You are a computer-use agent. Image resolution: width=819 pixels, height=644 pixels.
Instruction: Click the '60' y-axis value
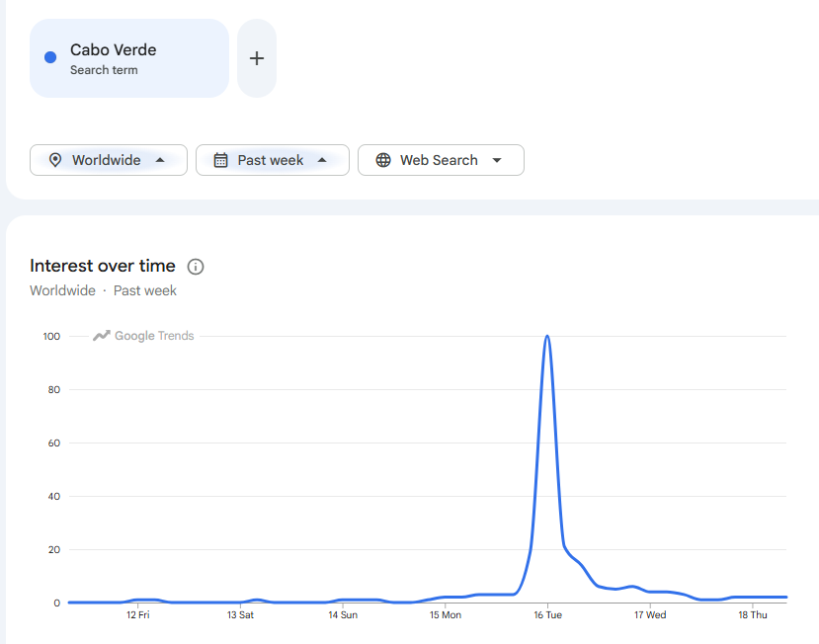[x=53, y=443]
